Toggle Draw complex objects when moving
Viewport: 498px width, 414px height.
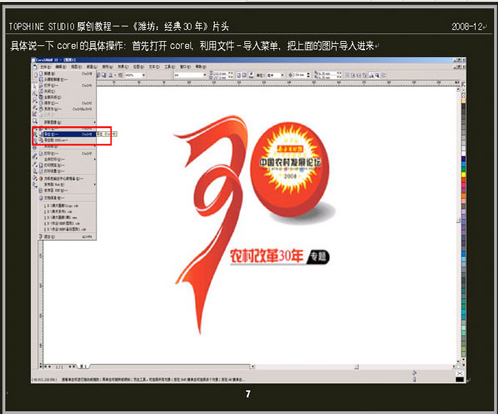point(370,75)
